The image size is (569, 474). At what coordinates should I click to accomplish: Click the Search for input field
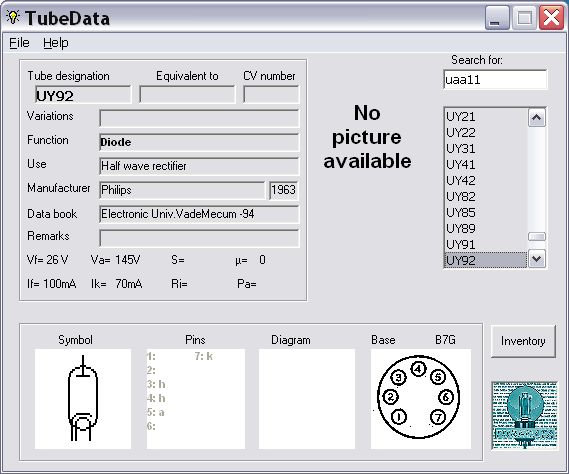point(495,79)
